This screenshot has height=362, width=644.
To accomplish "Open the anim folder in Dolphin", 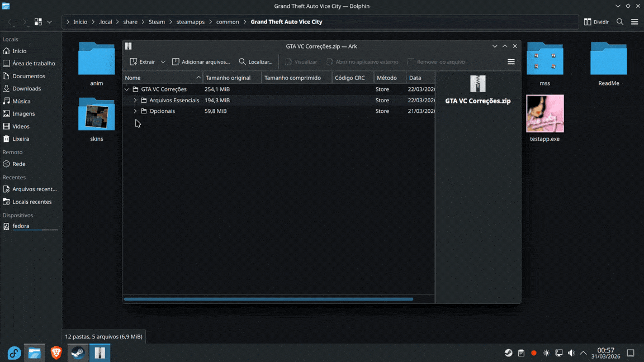I will tap(97, 64).
